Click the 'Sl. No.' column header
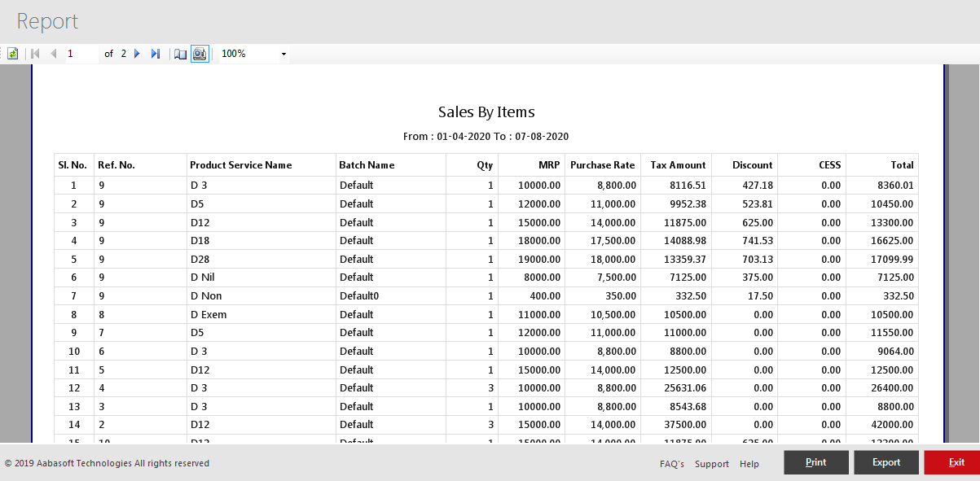Screen dimensions: 980x481 (x=73, y=165)
